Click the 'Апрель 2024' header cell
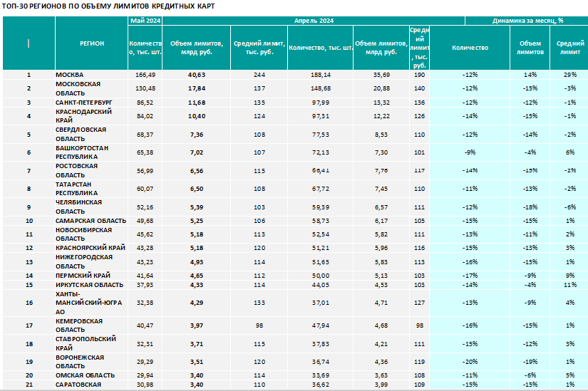Screen dimensions: 588x391 (x=314, y=21)
